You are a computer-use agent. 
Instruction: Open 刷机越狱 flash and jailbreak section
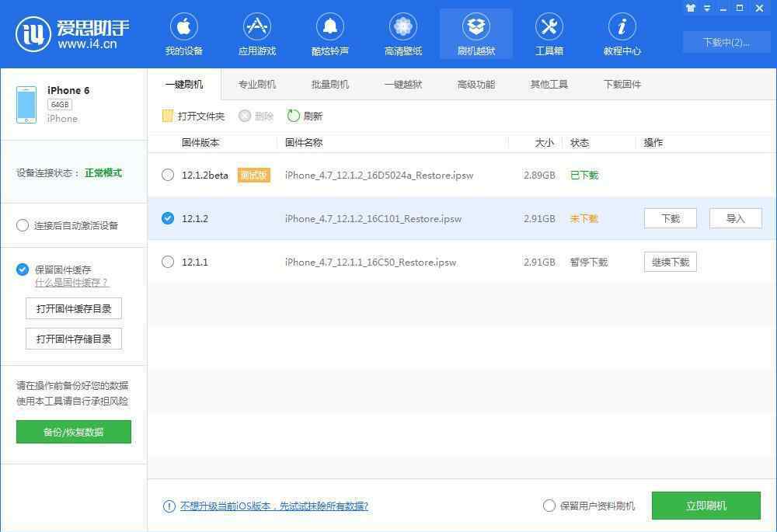[x=476, y=34]
